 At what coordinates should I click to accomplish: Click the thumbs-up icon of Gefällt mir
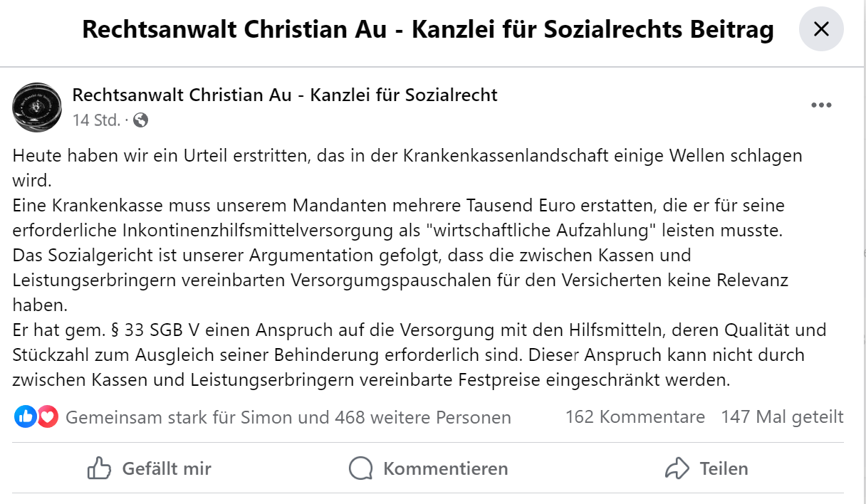100,468
